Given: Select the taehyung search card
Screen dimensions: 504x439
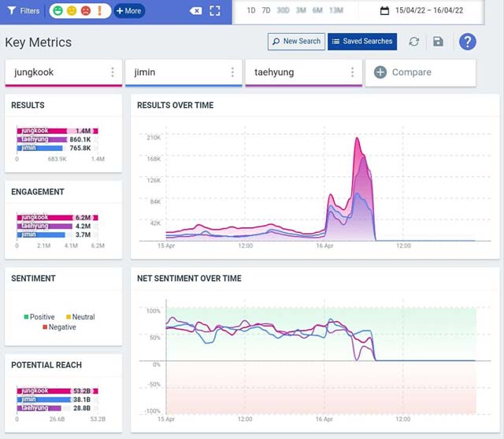Looking at the screenshot, I should click(304, 72).
